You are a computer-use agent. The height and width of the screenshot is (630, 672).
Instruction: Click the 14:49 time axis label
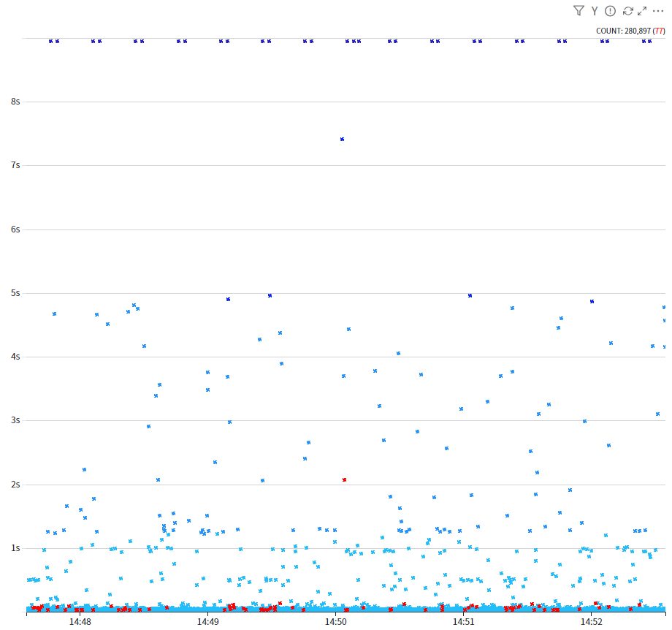pyautogui.click(x=208, y=622)
